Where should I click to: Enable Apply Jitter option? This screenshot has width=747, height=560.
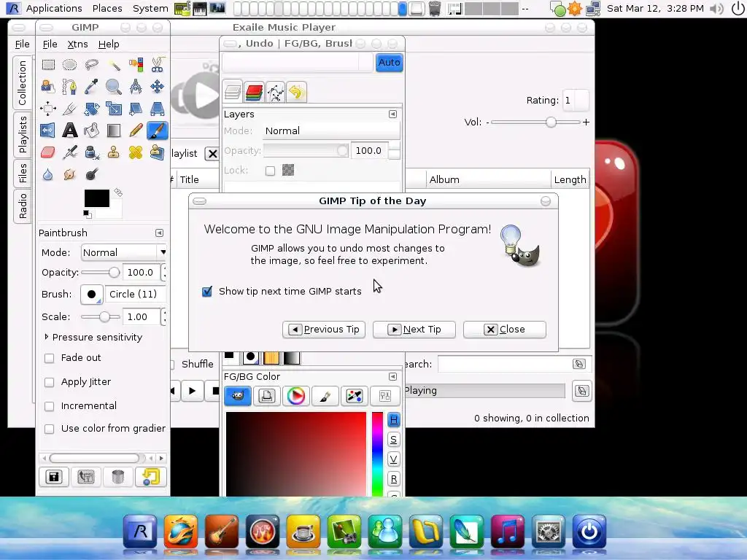click(x=49, y=382)
